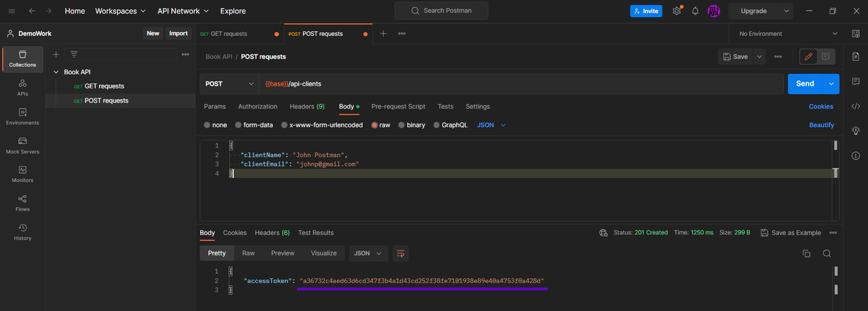Open the hamburger menu icon
The image size is (868, 311).
point(12,11)
